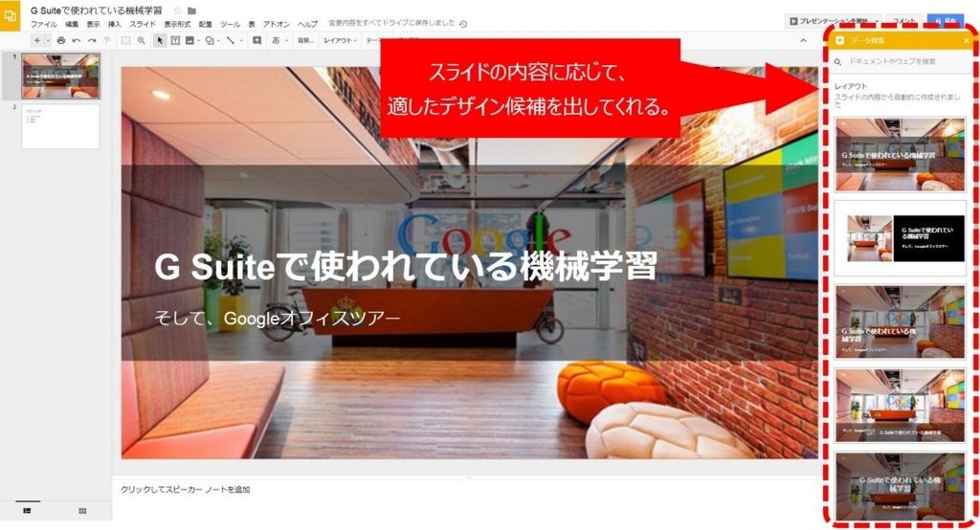
Task: Click the Insert image icon
Action: coord(189,40)
